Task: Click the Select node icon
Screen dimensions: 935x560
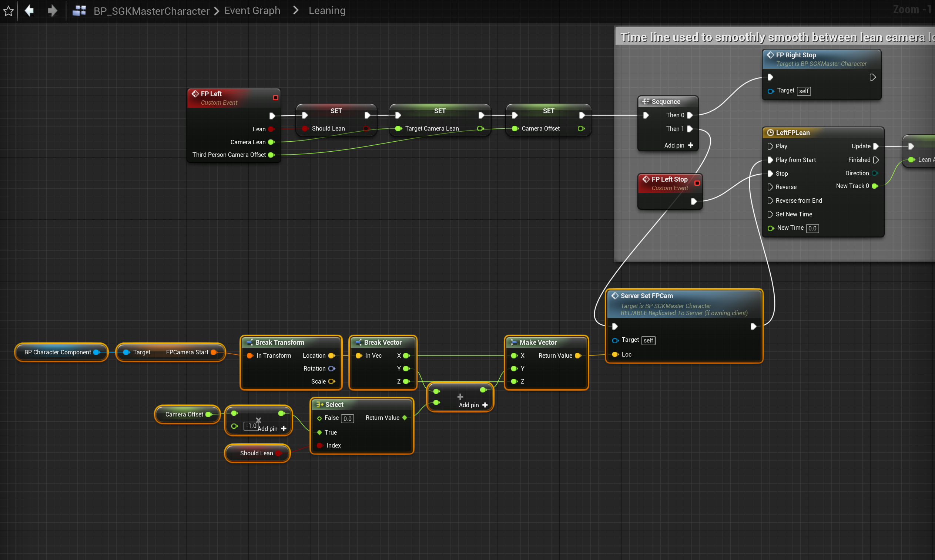Action: point(319,405)
